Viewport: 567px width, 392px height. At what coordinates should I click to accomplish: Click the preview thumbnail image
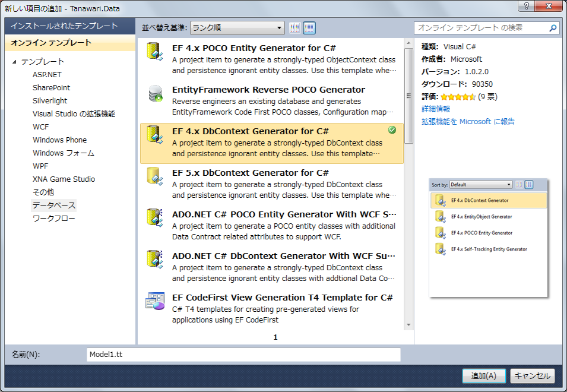[x=488, y=238]
